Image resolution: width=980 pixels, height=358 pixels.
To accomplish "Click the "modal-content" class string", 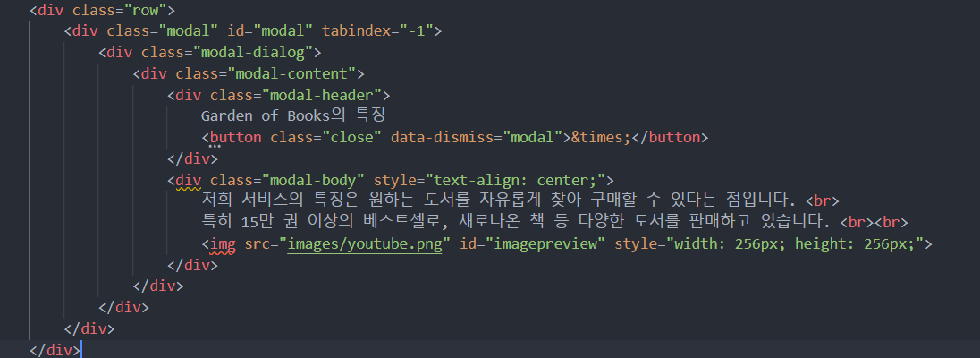I will 291,74.
